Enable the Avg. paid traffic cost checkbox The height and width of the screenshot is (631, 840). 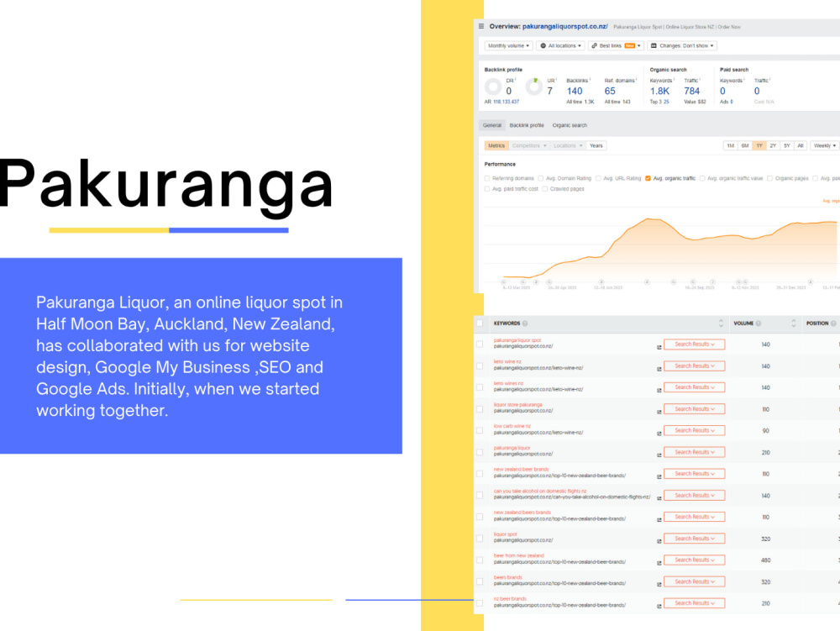coord(487,189)
